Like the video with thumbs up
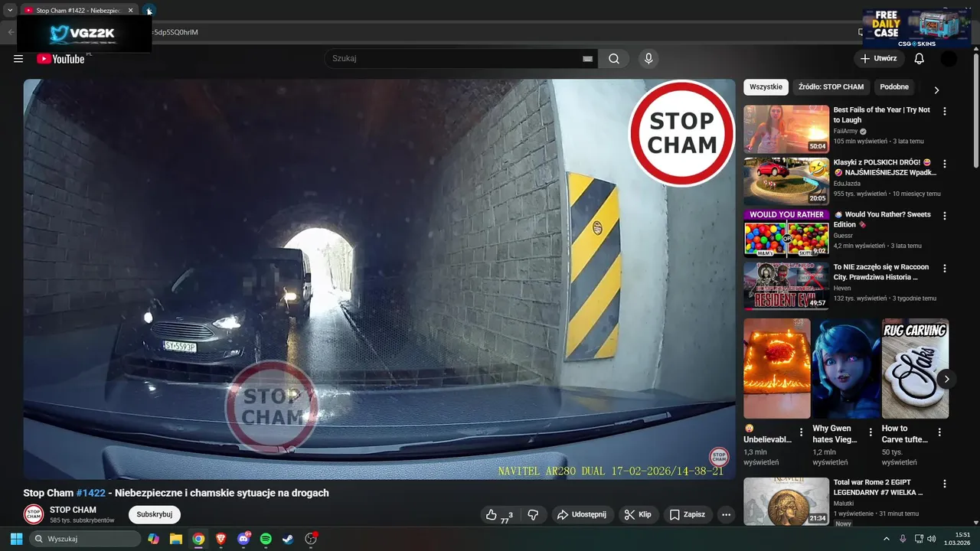The height and width of the screenshot is (551, 980). [499, 515]
